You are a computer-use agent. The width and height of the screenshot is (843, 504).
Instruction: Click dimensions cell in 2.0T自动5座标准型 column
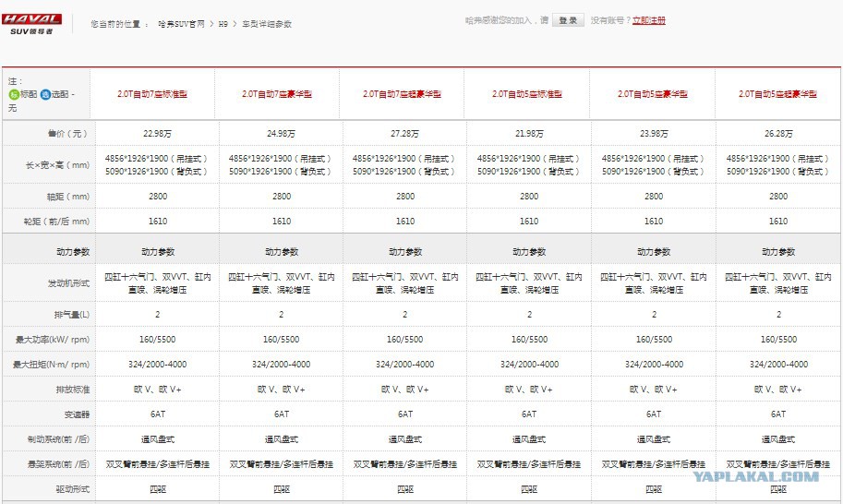(x=529, y=165)
